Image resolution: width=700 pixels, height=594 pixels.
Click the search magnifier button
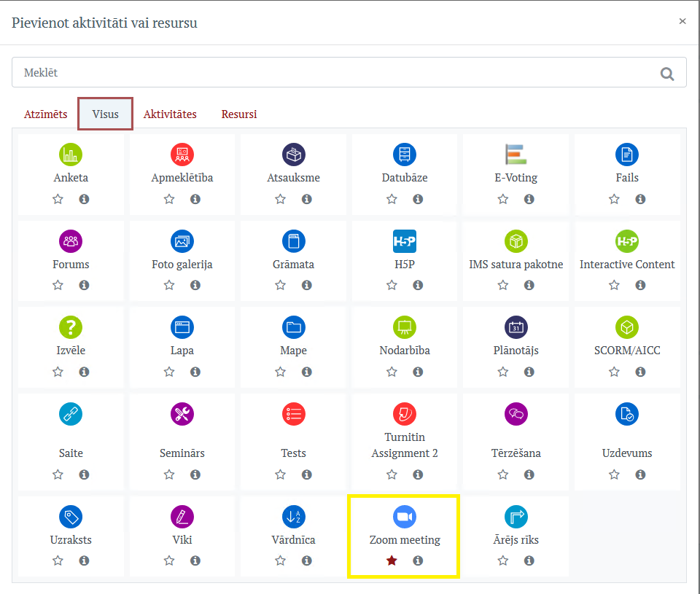click(x=666, y=73)
